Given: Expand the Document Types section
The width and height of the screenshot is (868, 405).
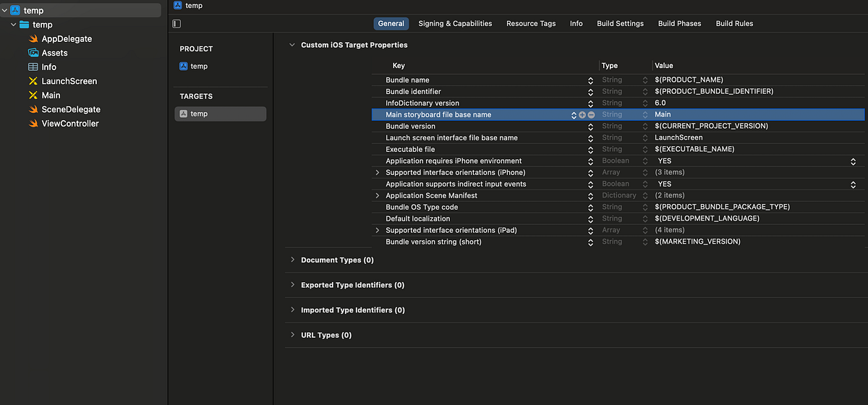Looking at the screenshot, I should (292, 260).
